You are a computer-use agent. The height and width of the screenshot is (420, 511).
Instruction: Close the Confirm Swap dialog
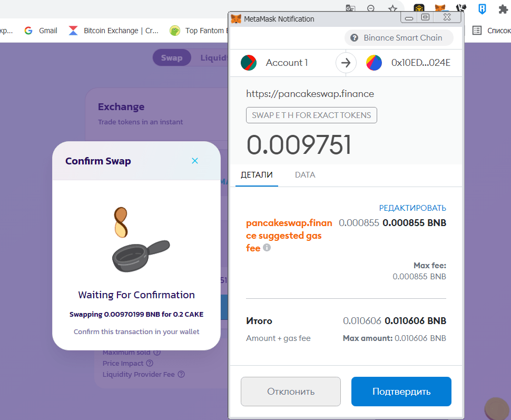tap(195, 161)
